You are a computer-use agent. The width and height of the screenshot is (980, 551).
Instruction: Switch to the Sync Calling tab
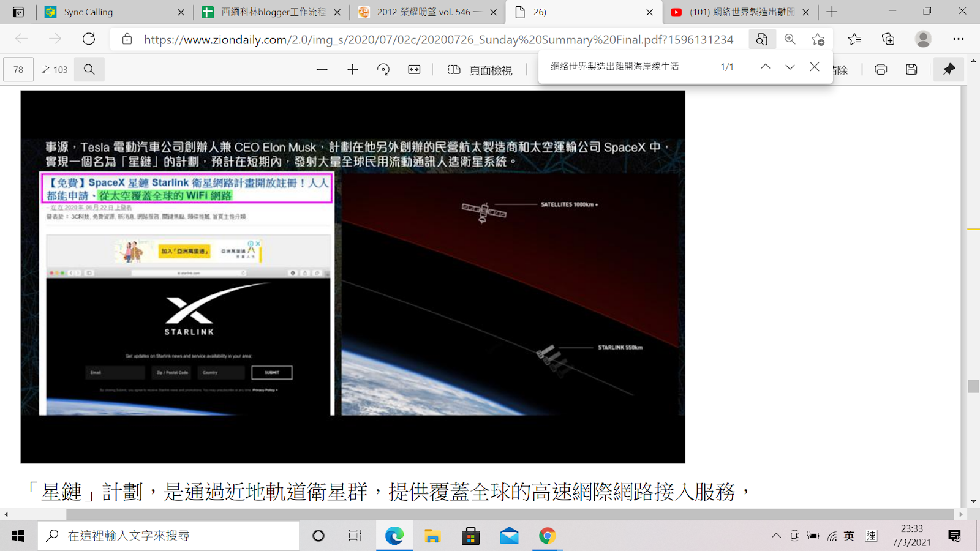coord(115,12)
